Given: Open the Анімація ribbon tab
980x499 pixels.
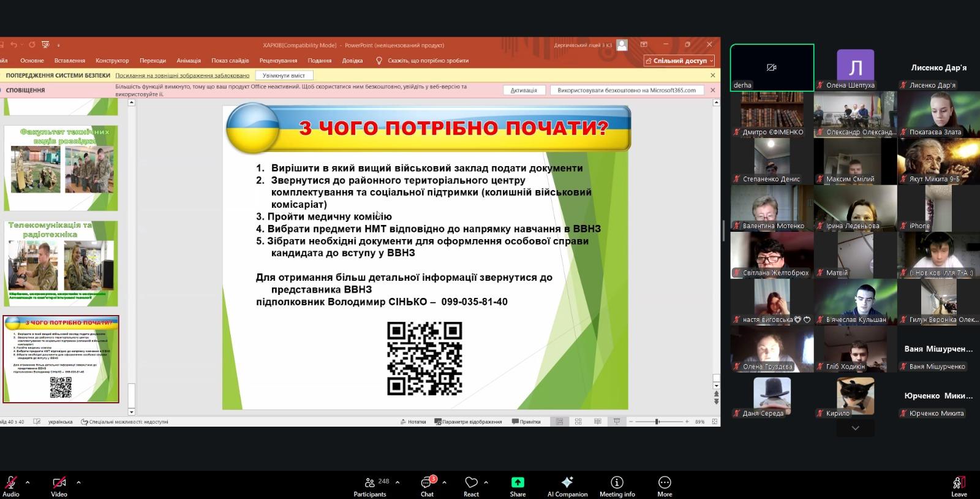Looking at the screenshot, I should click(189, 61).
